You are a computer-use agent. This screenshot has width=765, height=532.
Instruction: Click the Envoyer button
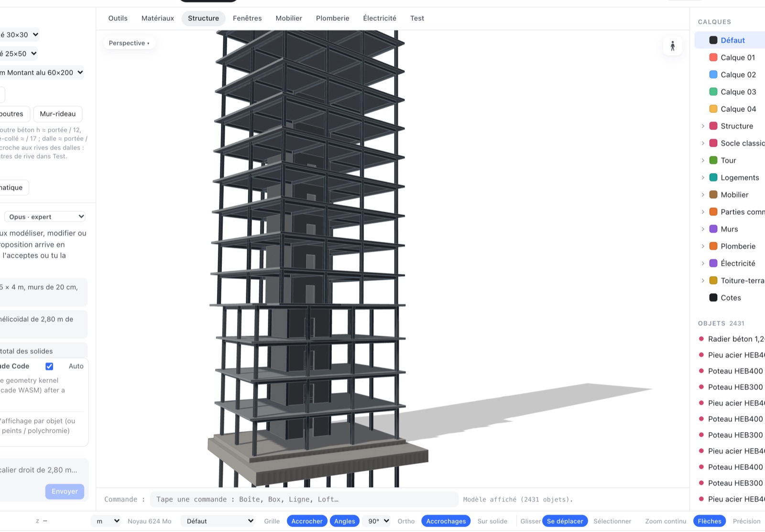point(65,491)
